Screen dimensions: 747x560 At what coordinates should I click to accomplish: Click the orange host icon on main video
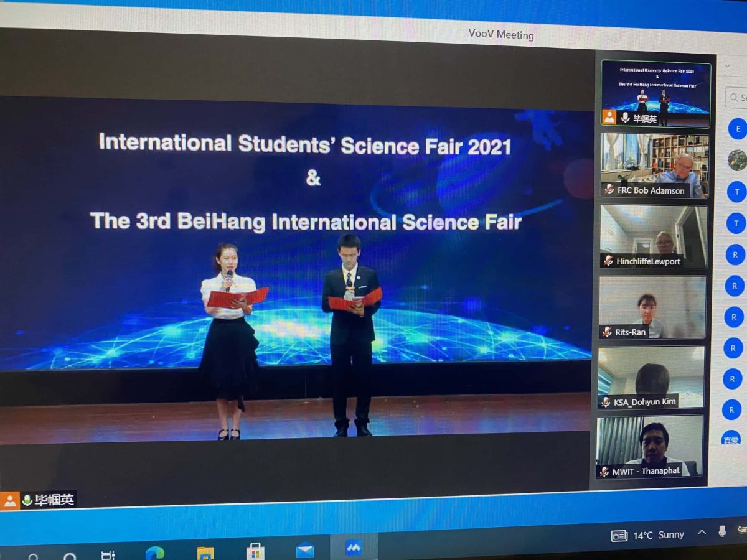[10, 501]
